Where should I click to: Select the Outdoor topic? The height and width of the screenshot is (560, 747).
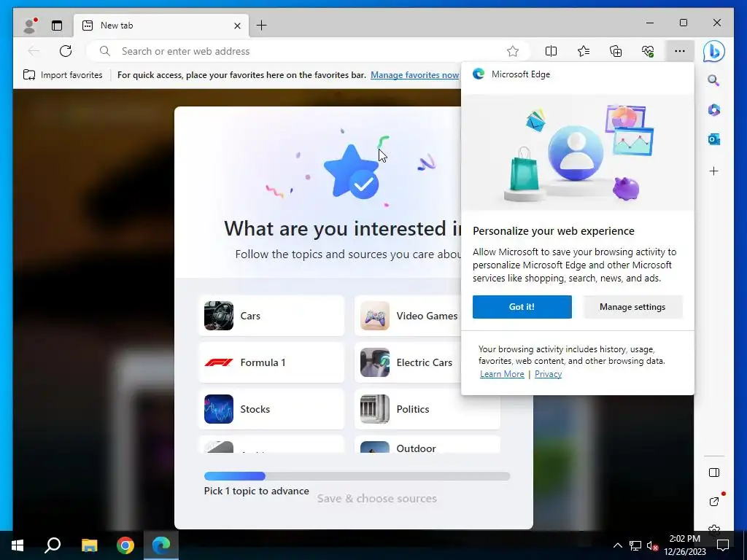(x=427, y=445)
